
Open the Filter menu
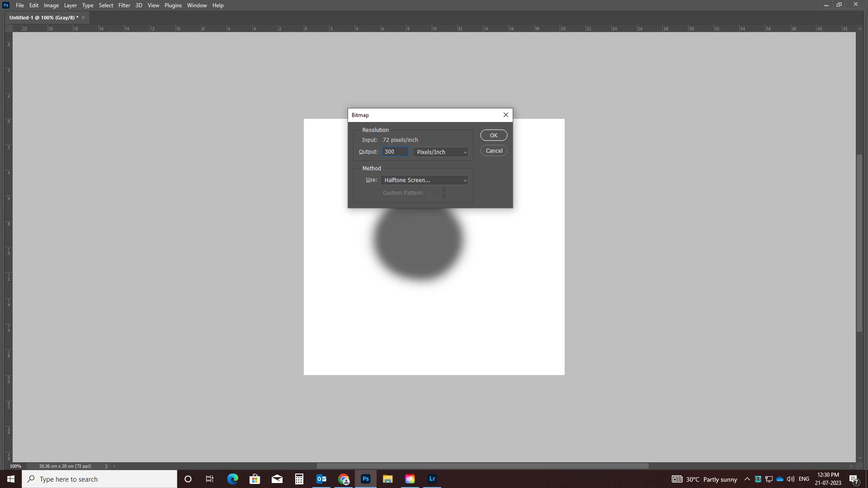124,5
